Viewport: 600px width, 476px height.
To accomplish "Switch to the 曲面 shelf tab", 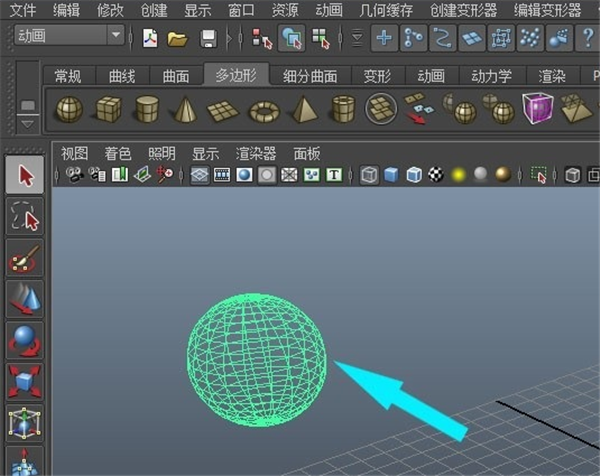I will pyautogui.click(x=176, y=76).
